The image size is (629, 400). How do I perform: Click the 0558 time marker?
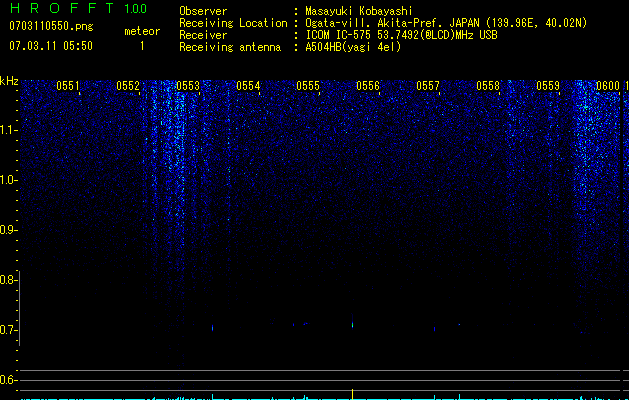point(488,86)
